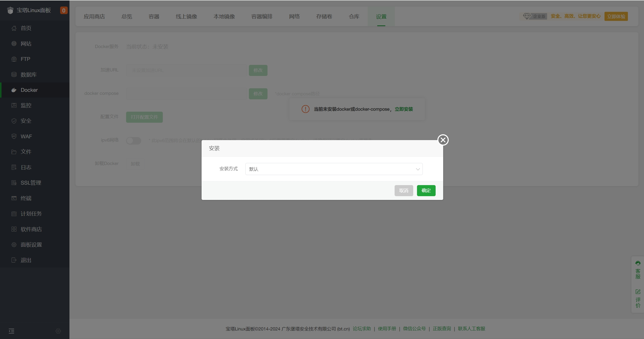Click the notification badge showing 0
The image size is (644, 339).
click(64, 10)
